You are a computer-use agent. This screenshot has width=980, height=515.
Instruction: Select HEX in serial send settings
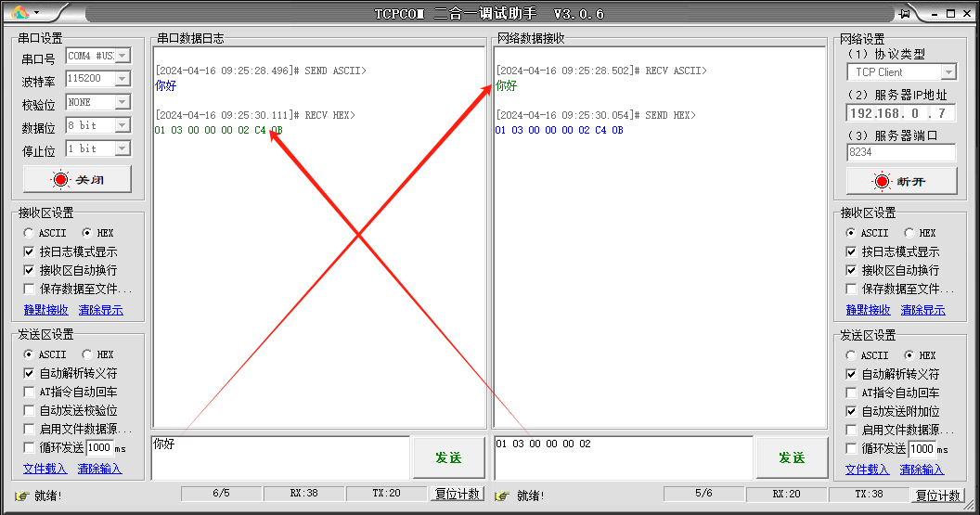[x=87, y=354]
